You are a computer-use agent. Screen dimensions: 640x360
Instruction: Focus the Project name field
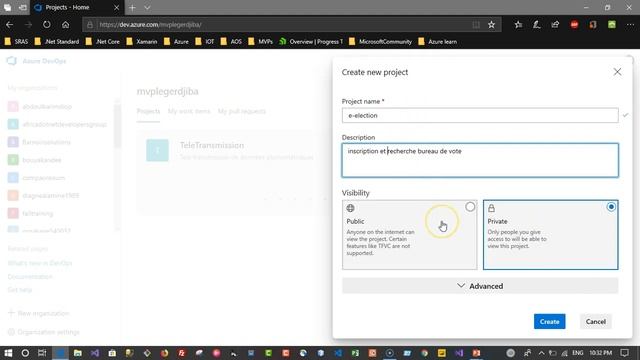tap(480, 116)
